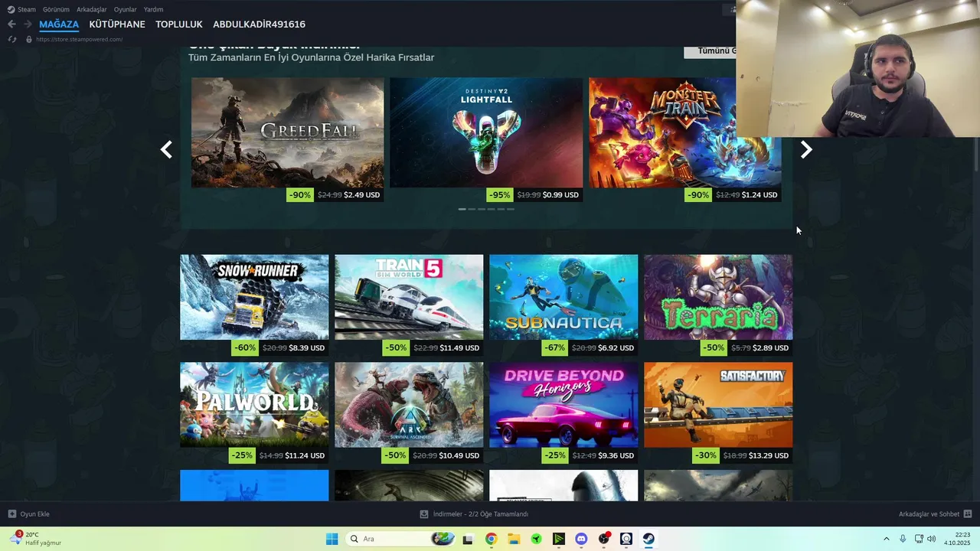980x551 pixels.
Task: Open File Explorer from the taskbar
Action: [x=514, y=539]
